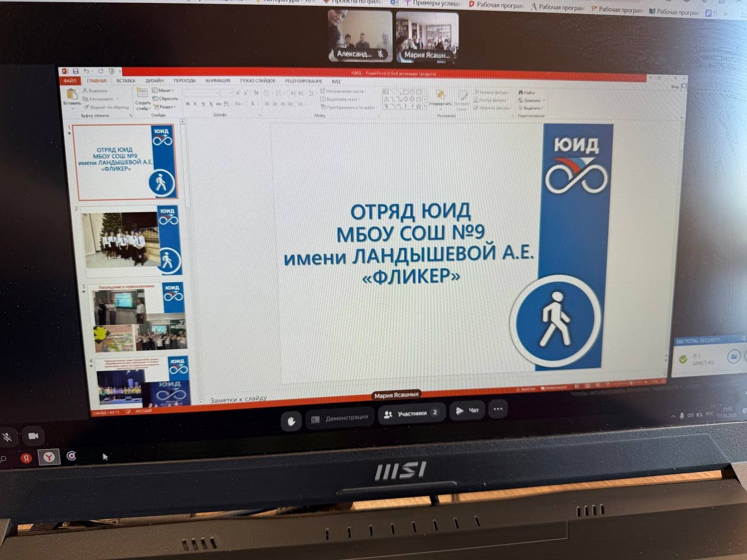The image size is (747, 560).
Task: Open the Чат chat panel
Action: 467,410
